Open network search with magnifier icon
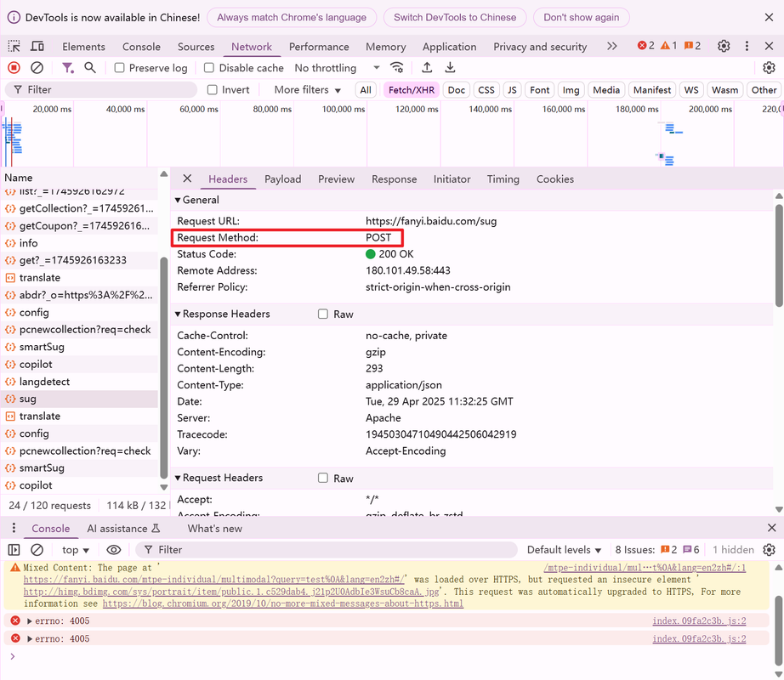 [90, 67]
